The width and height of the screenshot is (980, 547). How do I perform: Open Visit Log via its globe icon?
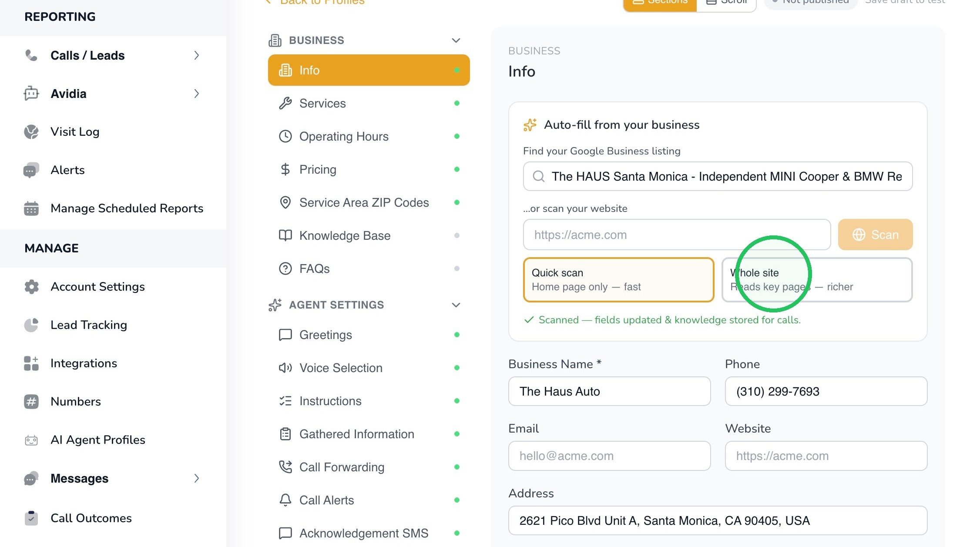tap(31, 132)
